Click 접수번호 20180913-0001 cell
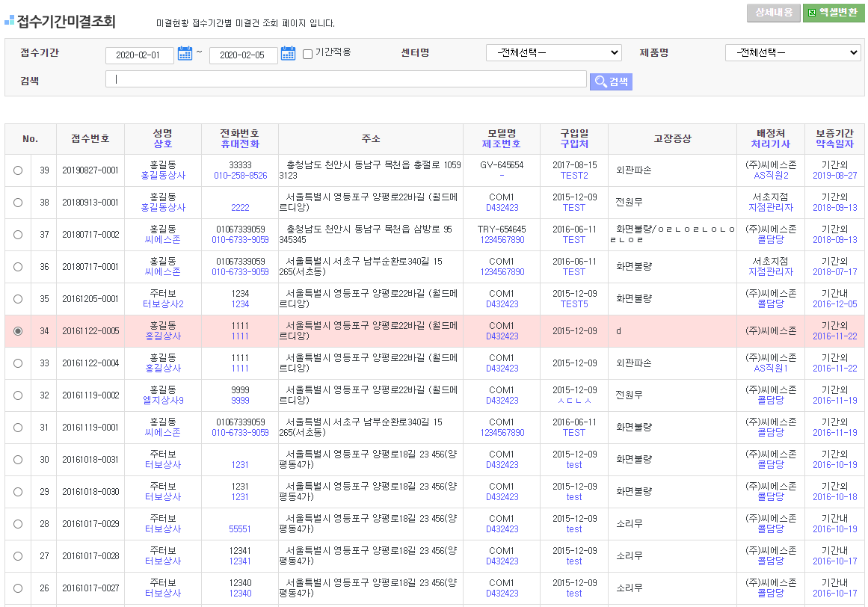Screen dimensions: 868x607 point(90,203)
